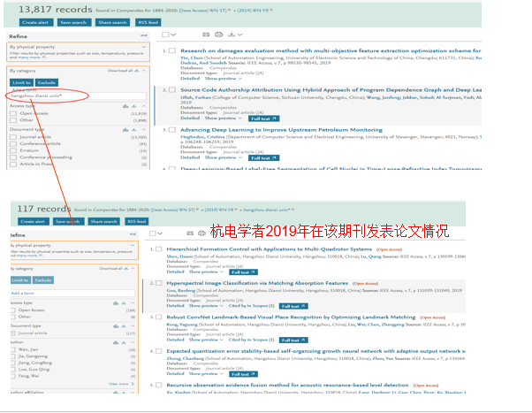Click Share search in 117 records header
Viewport: 532px width, 413px height.
[x=103, y=221]
